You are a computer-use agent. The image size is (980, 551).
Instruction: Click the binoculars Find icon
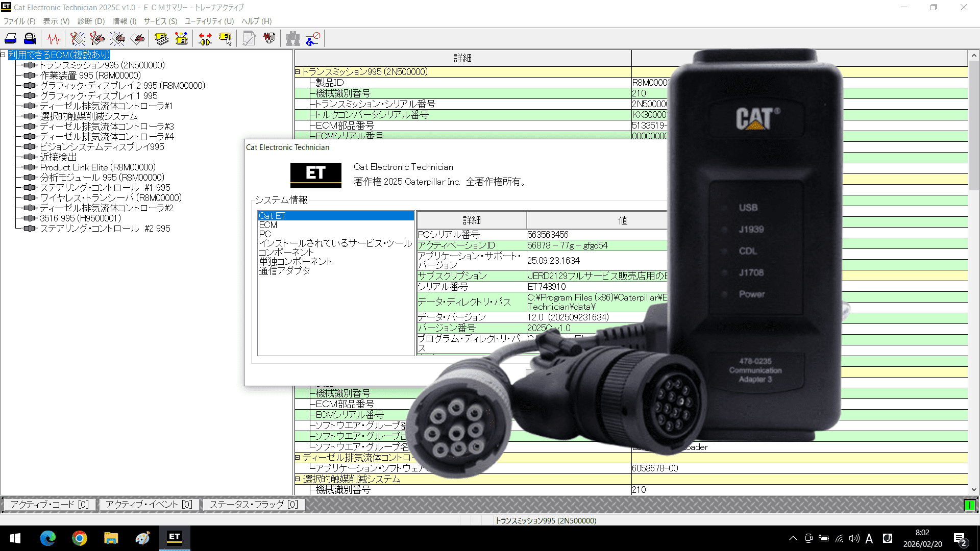point(292,39)
